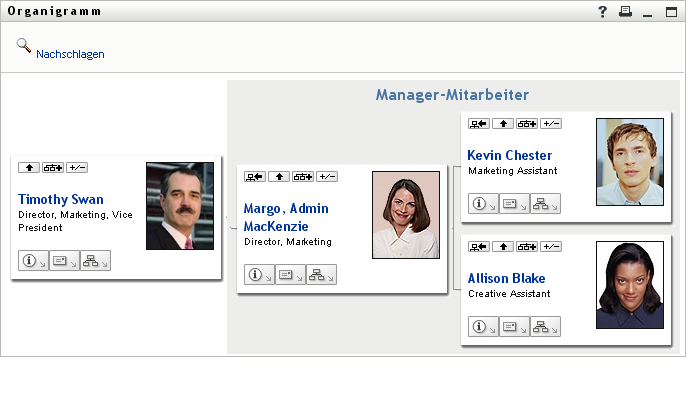Open the Allison Blake name link
692x394 pixels.
coord(507,278)
